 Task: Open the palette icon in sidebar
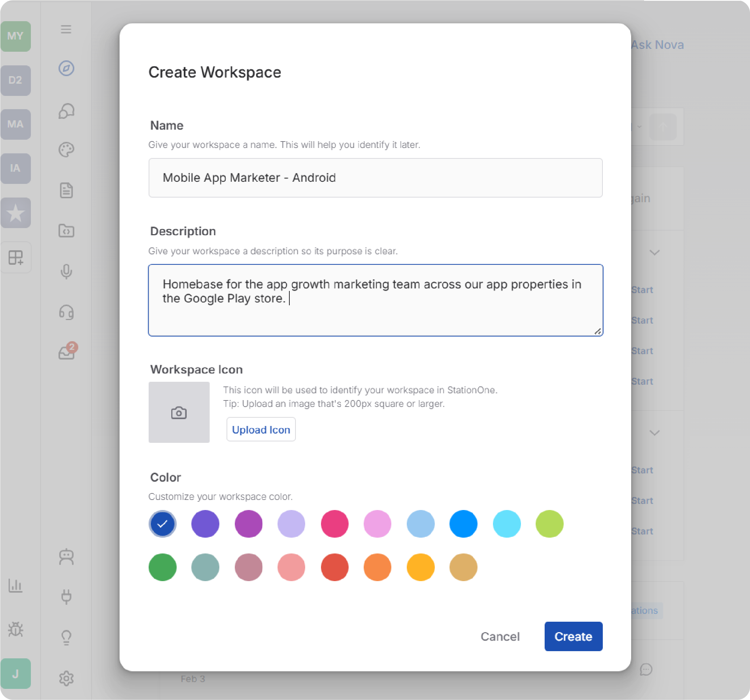(x=66, y=150)
